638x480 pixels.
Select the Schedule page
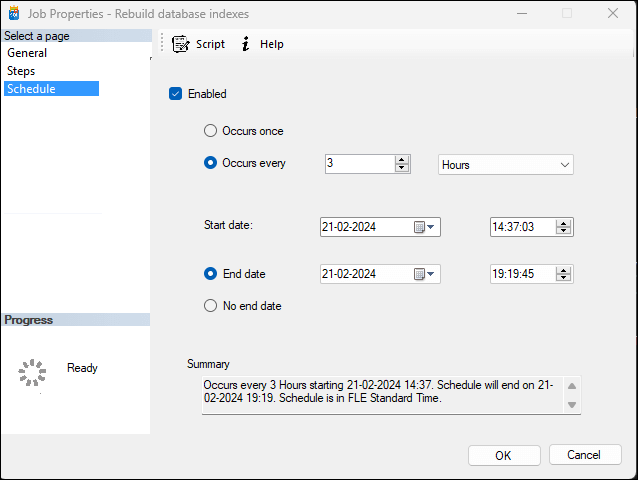coord(31,89)
